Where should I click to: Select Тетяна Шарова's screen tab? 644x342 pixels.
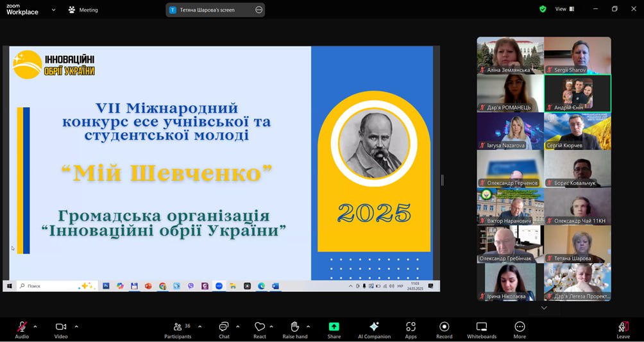pos(216,10)
